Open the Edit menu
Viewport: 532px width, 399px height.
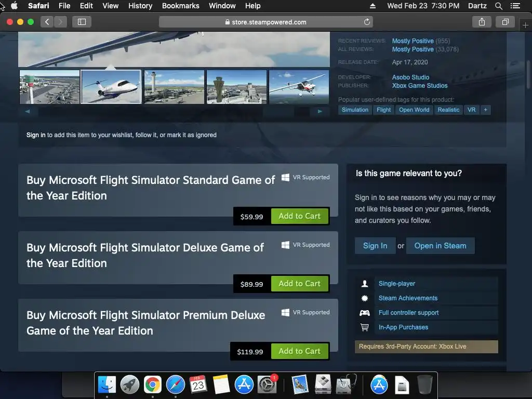point(86,6)
